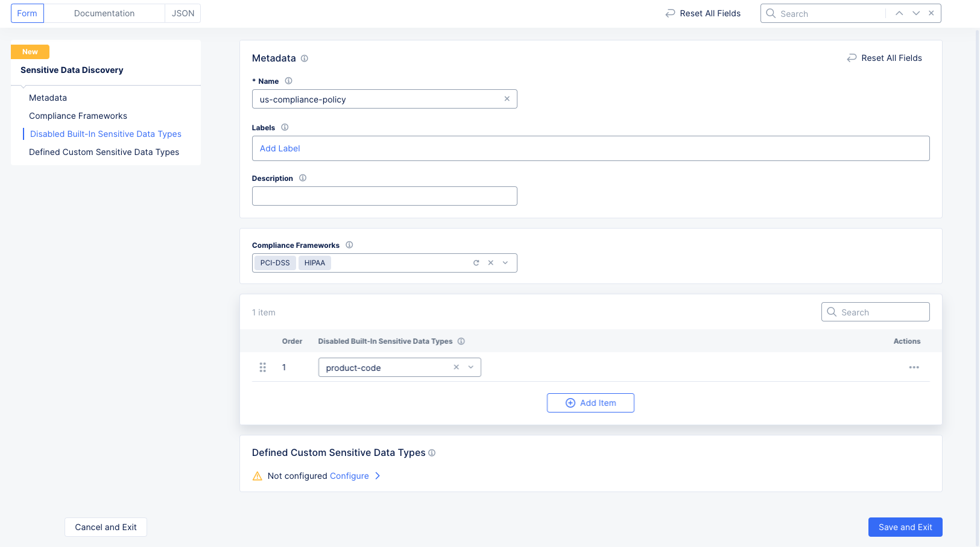Click the plus icon on Add Item
Screen dimensions: 980x547
pos(570,402)
